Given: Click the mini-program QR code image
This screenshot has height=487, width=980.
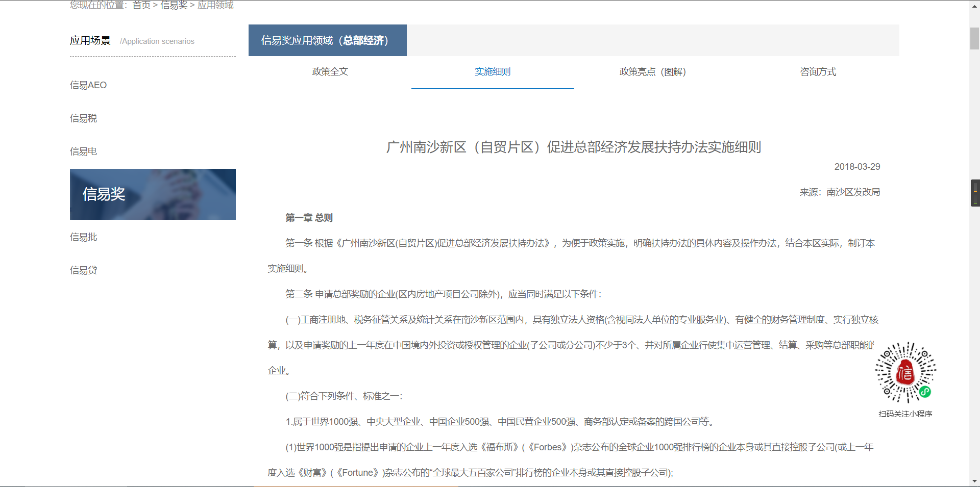Looking at the screenshot, I should [x=905, y=373].
